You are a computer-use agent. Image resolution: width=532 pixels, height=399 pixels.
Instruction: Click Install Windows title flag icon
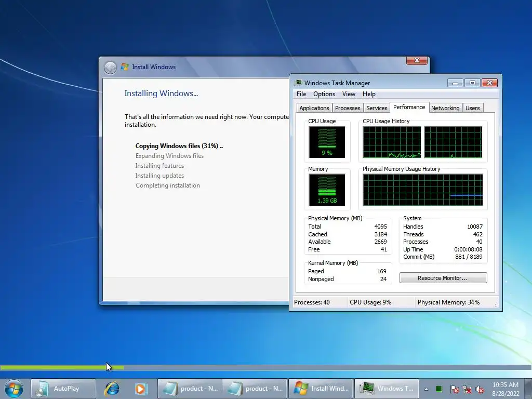[x=125, y=67]
